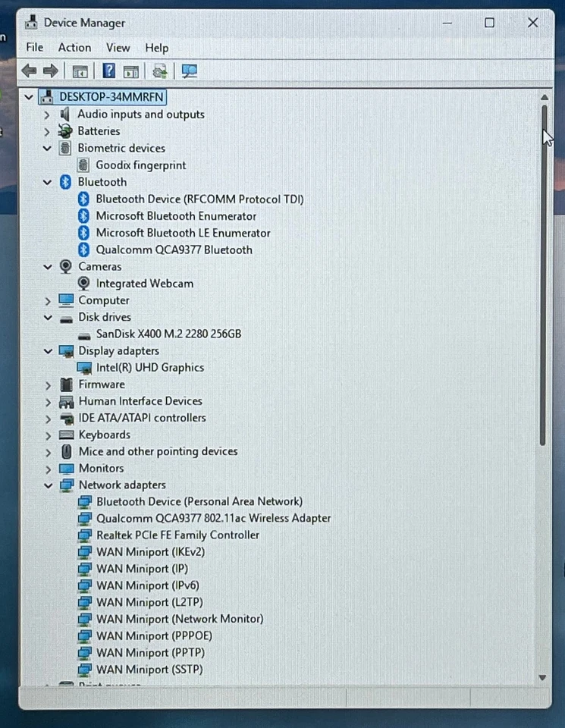Click the Goodix fingerprint device icon
The width and height of the screenshot is (565, 728).
(83, 165)
